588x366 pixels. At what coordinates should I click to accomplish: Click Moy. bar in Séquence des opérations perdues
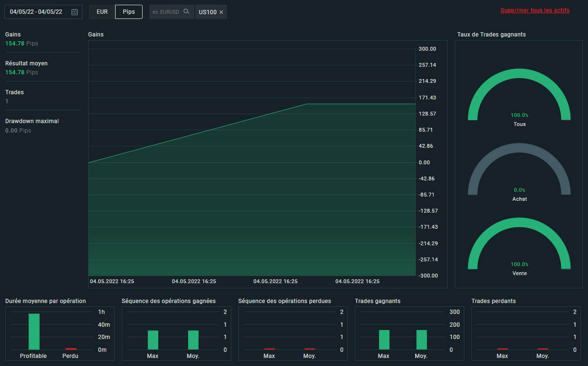309,348
